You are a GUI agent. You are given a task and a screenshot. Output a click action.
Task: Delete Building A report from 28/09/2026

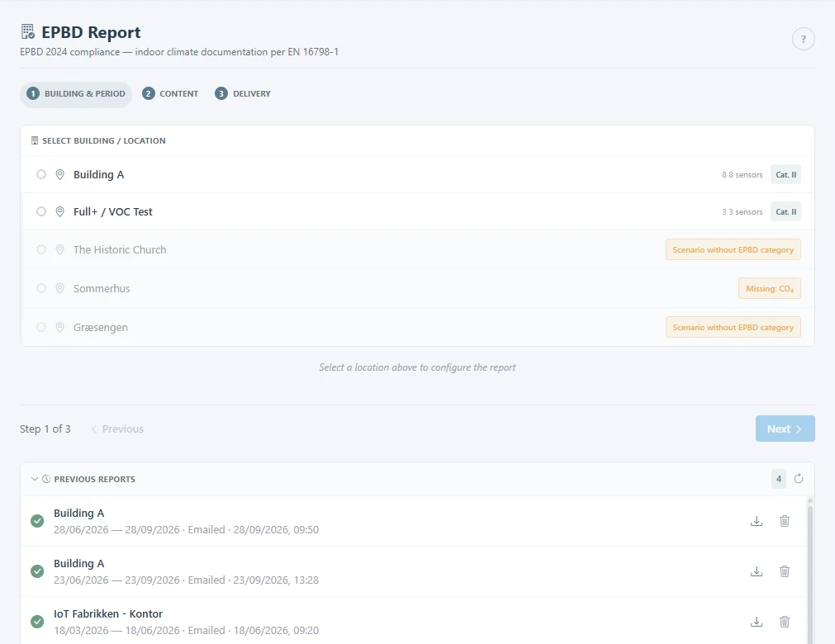[x=785, y=521]
